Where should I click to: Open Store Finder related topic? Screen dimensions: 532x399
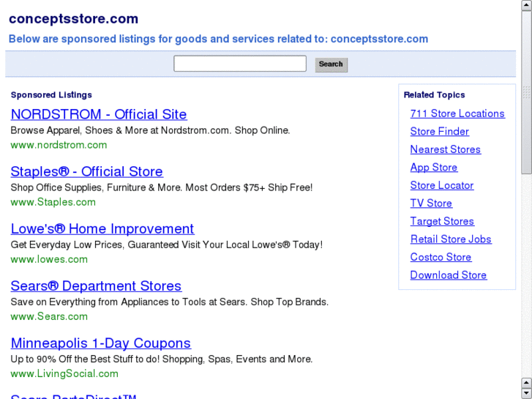point(439,132)
